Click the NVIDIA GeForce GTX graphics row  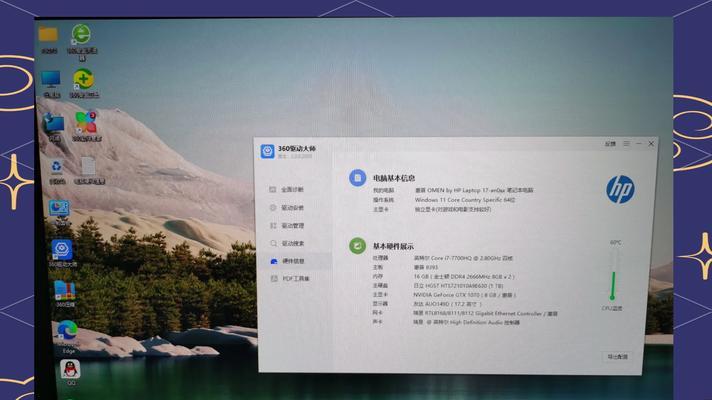pos(444,295)
